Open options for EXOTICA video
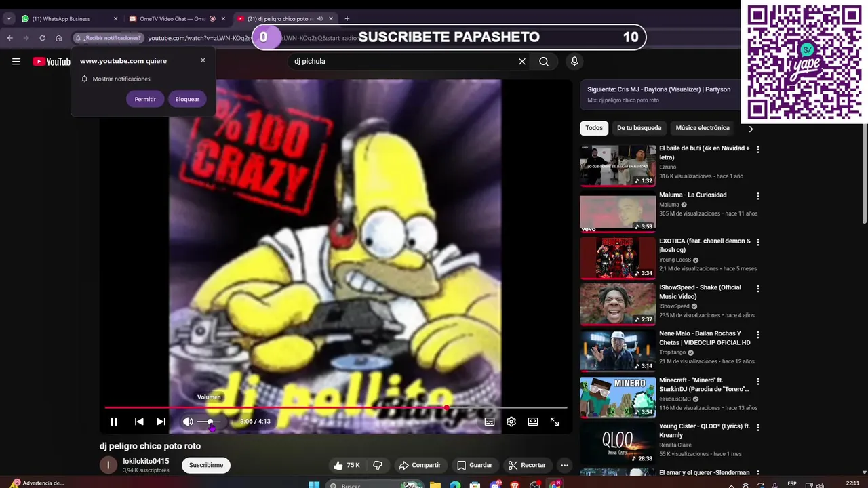Screen dimensions: 868x488 pyautogui.click(x=758, y=243)
